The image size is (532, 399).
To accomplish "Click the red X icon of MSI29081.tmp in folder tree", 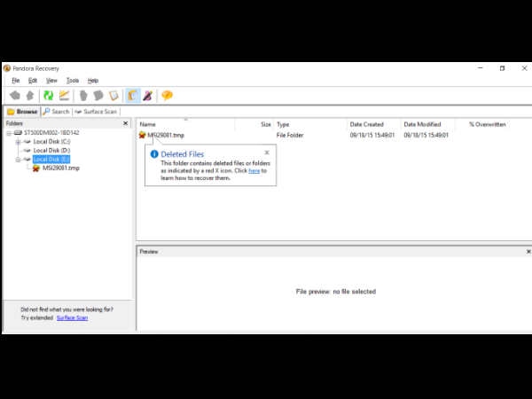I will 36,168.
